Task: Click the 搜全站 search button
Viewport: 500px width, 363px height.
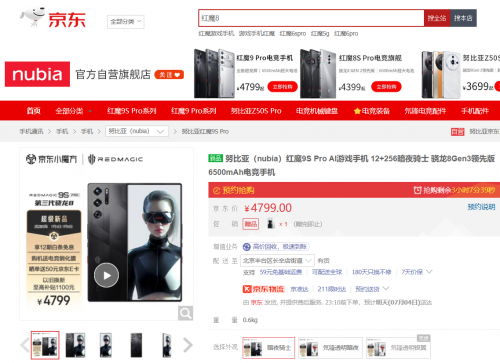Action: [437, 18]
